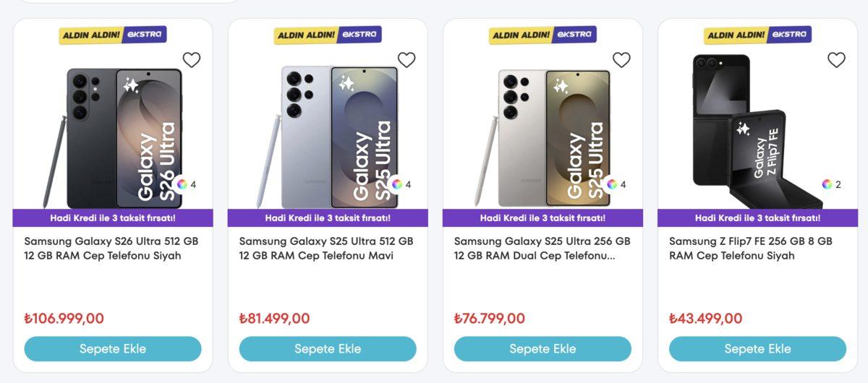View color choices on S25 Ultra 256 GB
The image size is (868, 383).
click(612, 184)
